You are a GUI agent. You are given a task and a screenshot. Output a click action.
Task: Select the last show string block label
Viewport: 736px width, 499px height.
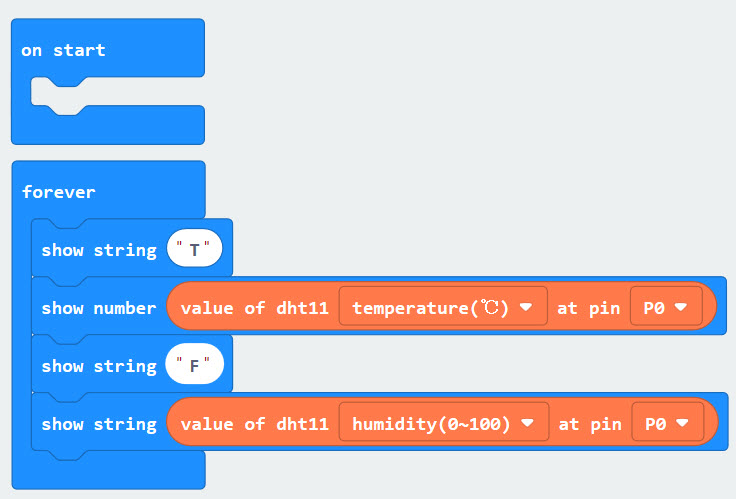point(99,424)
